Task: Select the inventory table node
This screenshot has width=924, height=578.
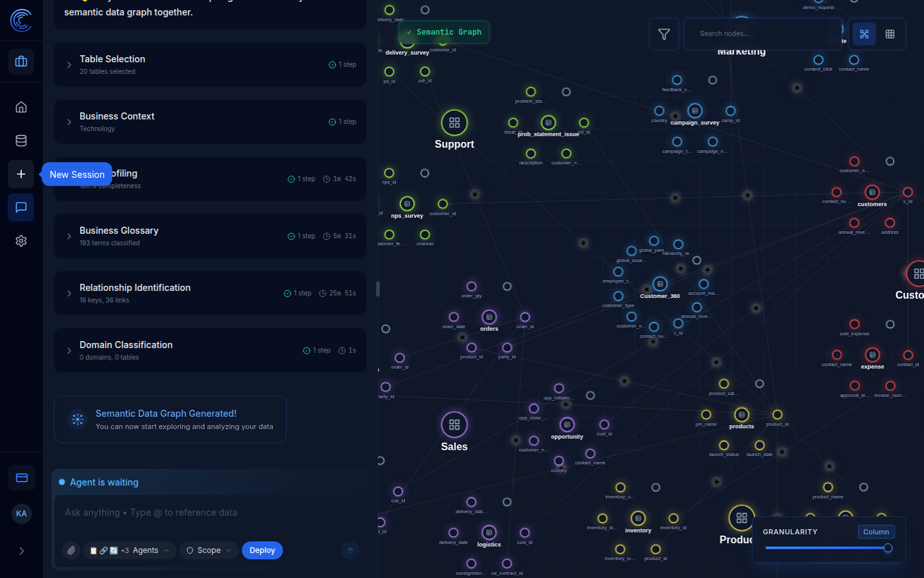Action: (638, 518)
